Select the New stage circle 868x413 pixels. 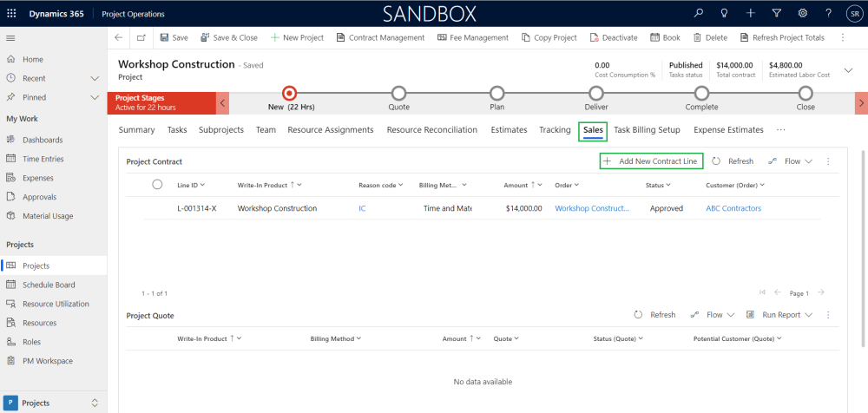click(289, 93)
